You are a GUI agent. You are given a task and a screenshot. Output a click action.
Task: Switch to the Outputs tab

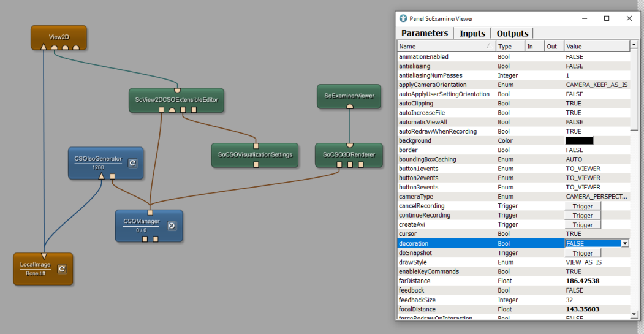pos(512,34)
